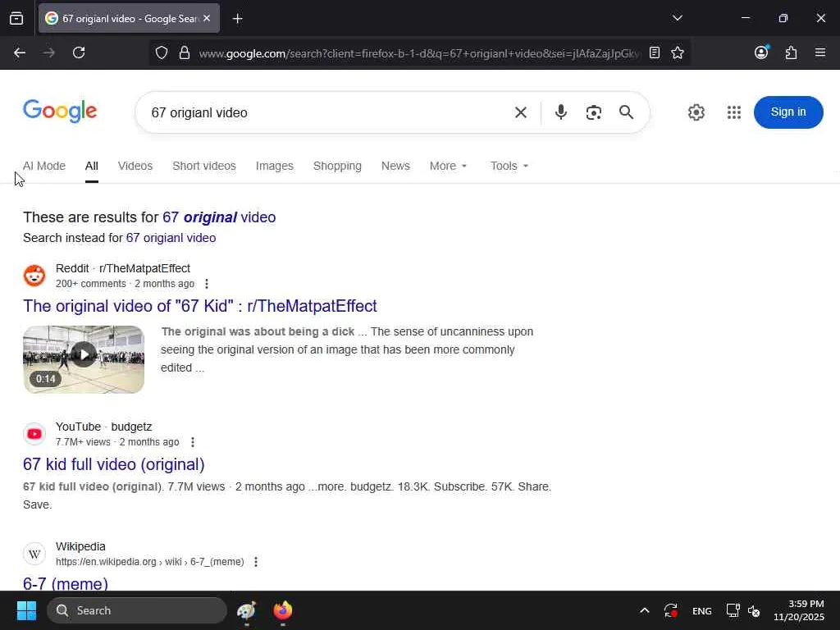840x630 pixels.
Task: Open Wikipedia result options three-dot menu
Action: pos(256,562)
